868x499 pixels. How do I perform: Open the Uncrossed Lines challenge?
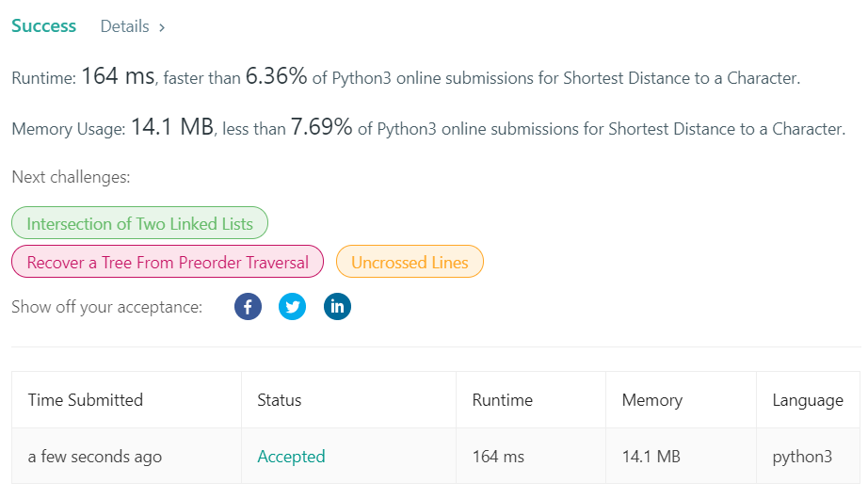410,262
